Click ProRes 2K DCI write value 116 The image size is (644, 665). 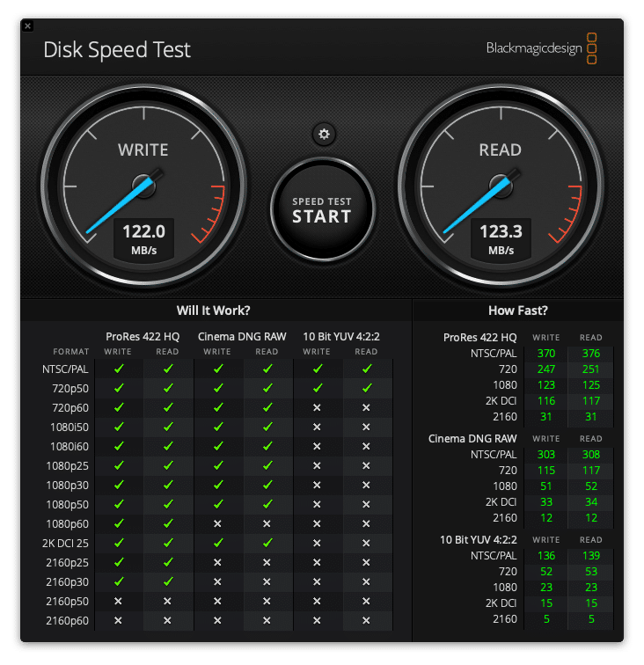(546, 401)
